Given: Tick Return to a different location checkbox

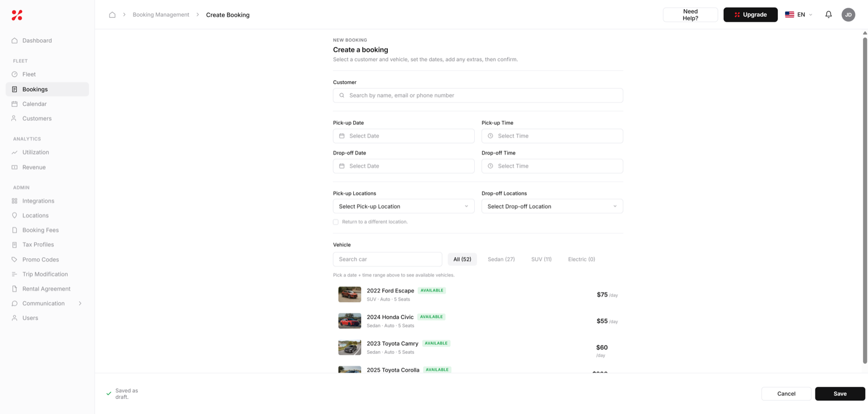Looking at the screenshot, I should coord(336,222).
